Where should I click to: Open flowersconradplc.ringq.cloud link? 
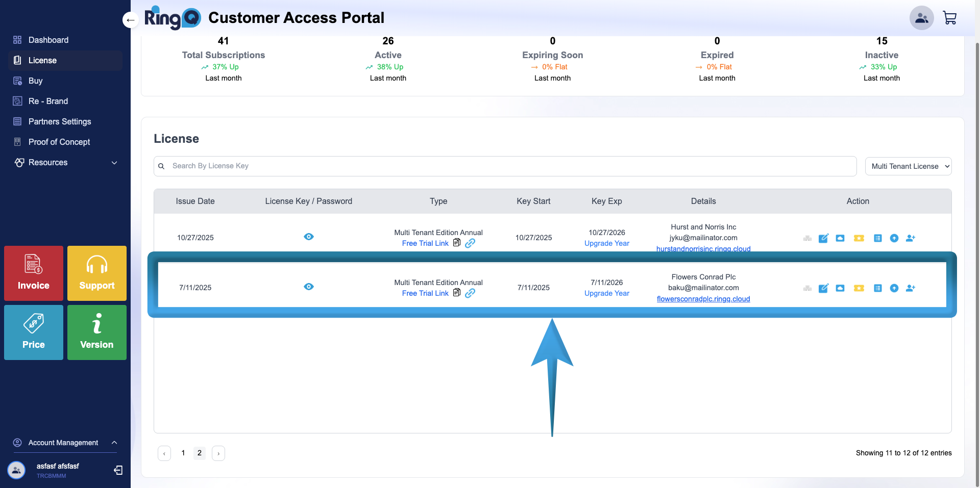pos(703,299)
